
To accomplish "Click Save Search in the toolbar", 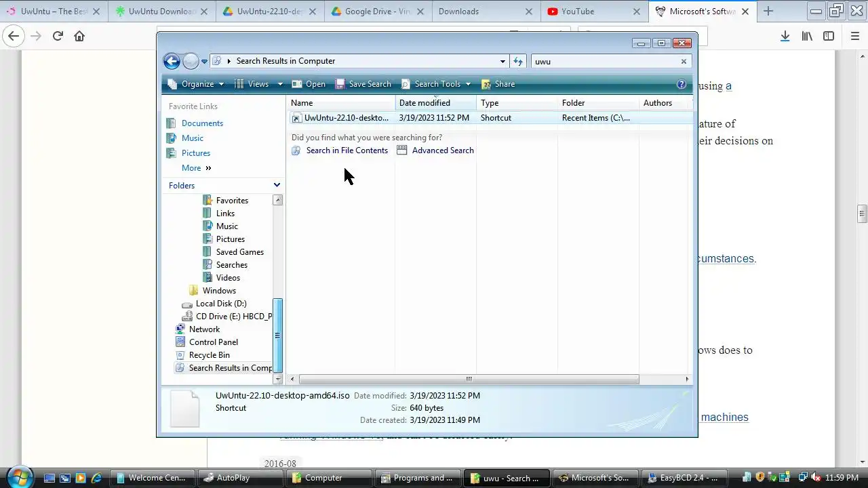I will tap(362, 84).
